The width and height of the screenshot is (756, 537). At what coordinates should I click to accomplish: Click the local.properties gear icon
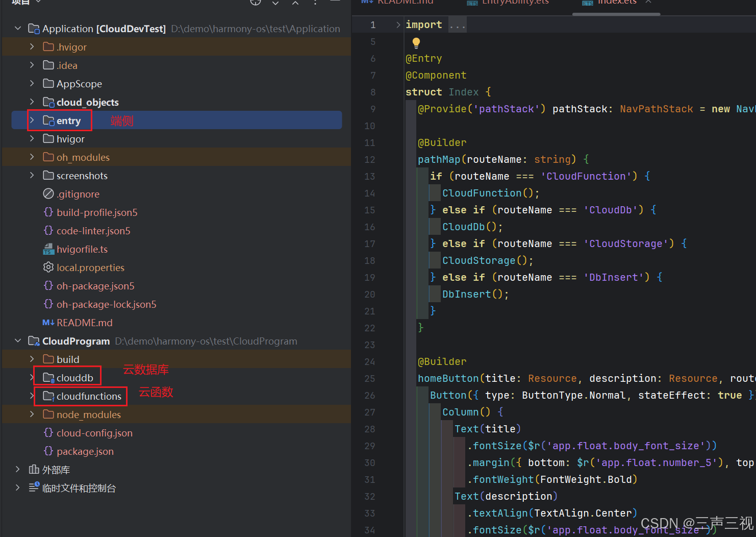[48, 267]
